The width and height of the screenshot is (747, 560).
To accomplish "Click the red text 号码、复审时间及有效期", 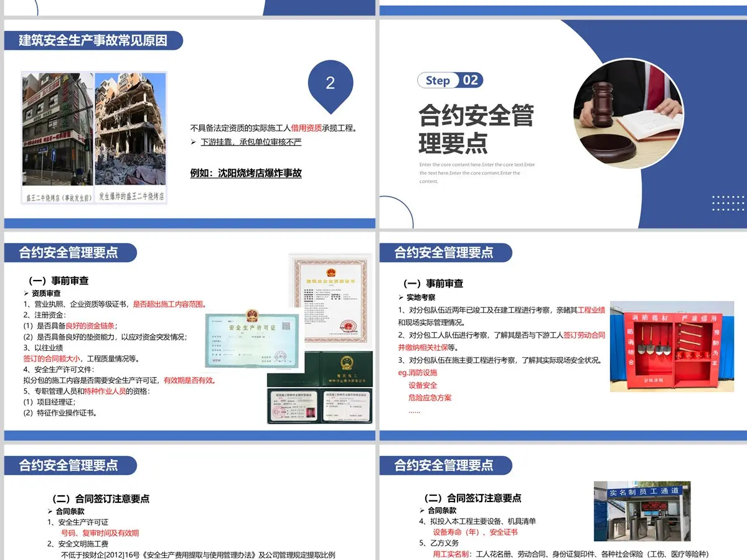I will point(100,533).
